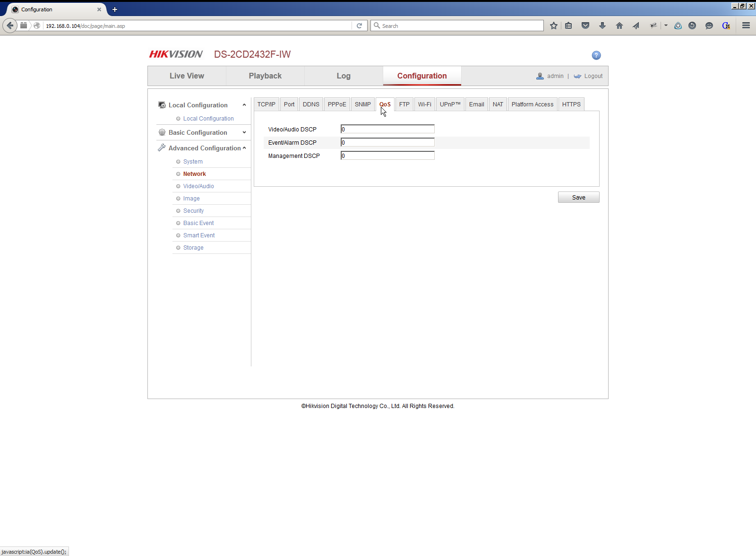Collapse the Local Configuration section
Viewport: 756px width, 556px height.
[x=244, y=105]
